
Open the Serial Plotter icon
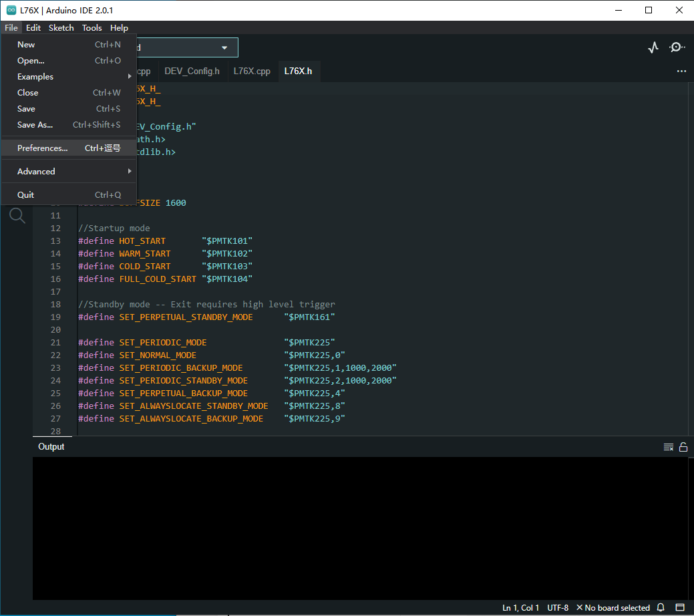(x=653, y=47)
